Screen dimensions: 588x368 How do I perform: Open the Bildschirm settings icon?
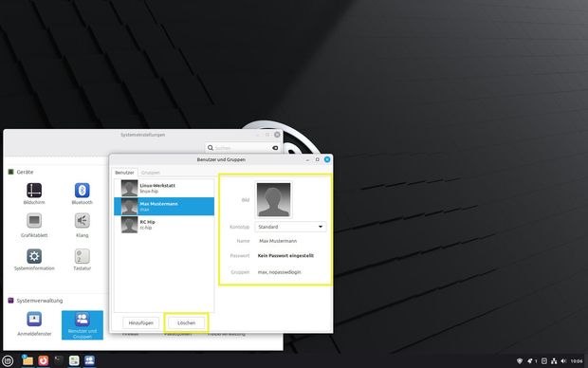(x=34, y=191)
